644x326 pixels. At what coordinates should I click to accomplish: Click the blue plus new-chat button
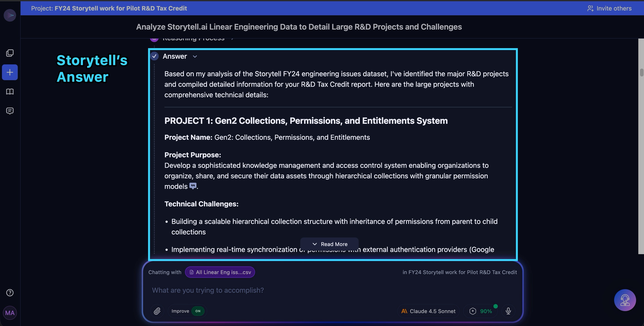10,72
